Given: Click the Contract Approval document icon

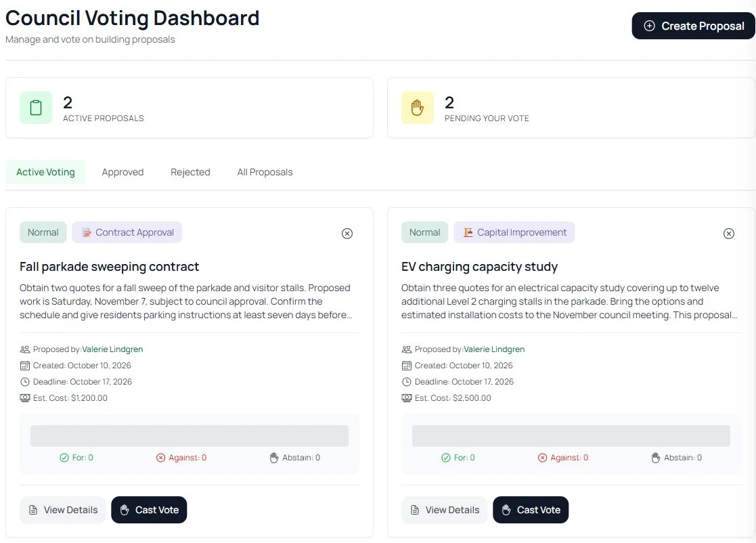Looking at the screenshot, I should (87, 232).
